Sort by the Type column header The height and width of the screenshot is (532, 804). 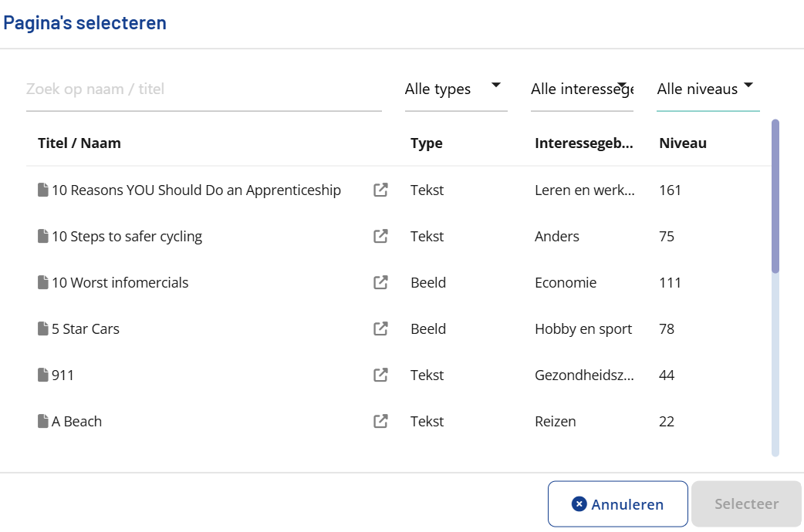[x=427, y=143]
